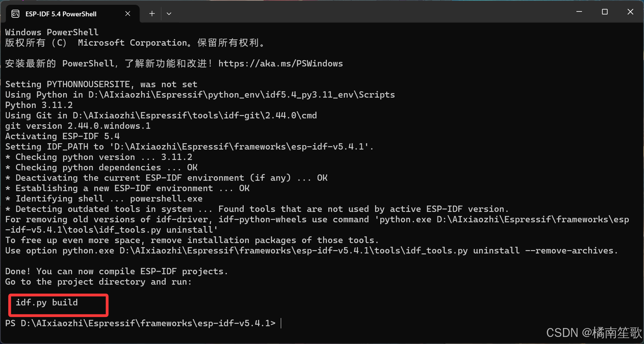Close the terminal window
Viewport: 644px width, 344px height.
(630, 12)
